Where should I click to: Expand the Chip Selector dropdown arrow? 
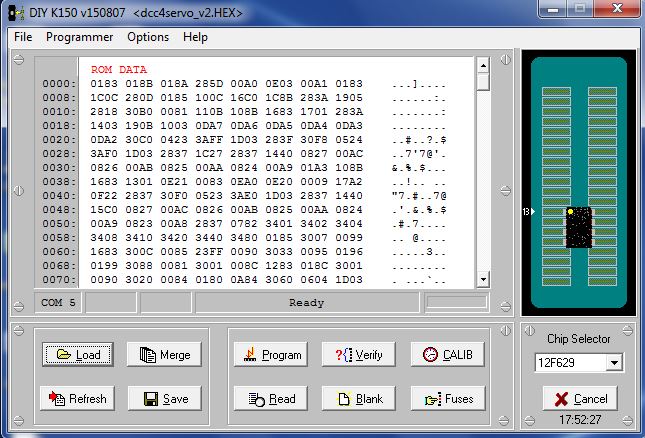pyautogui.click(x=614, y=362)
